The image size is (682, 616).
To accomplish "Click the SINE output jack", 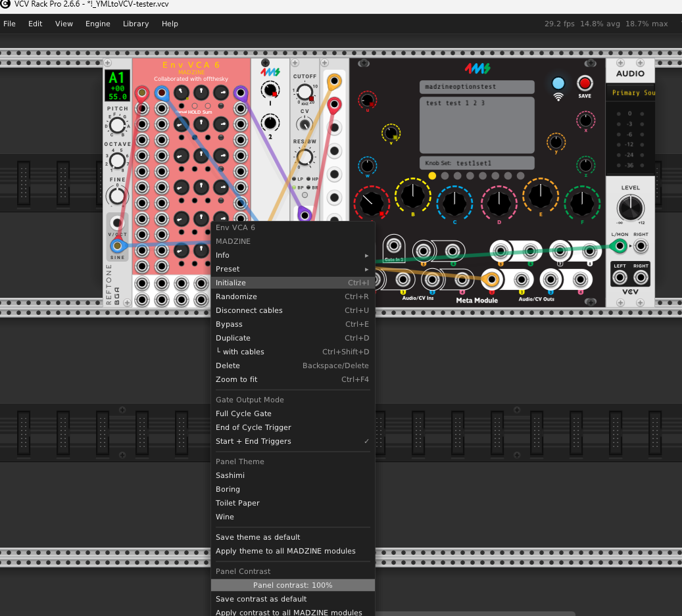I will tap(118, 246).
